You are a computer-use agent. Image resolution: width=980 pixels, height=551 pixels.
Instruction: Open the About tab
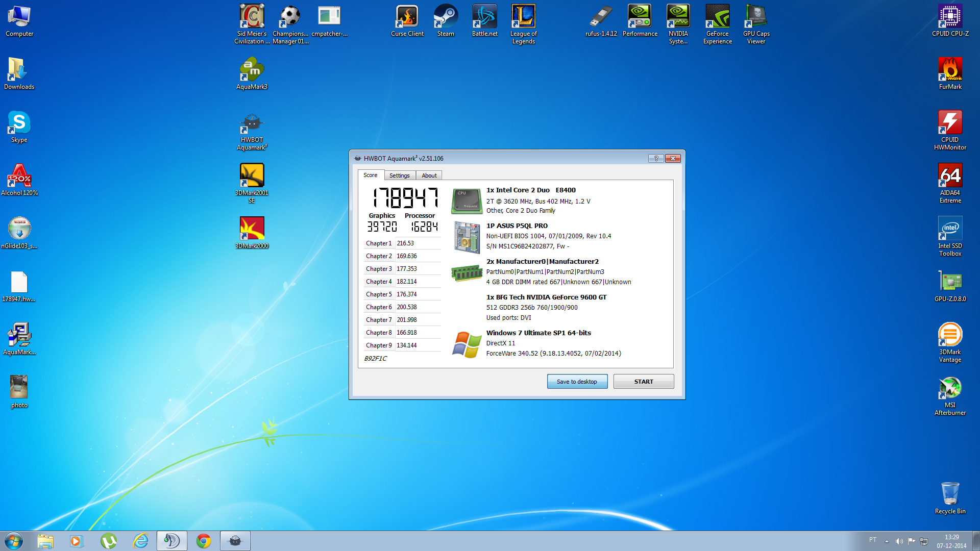coord(429,176)
